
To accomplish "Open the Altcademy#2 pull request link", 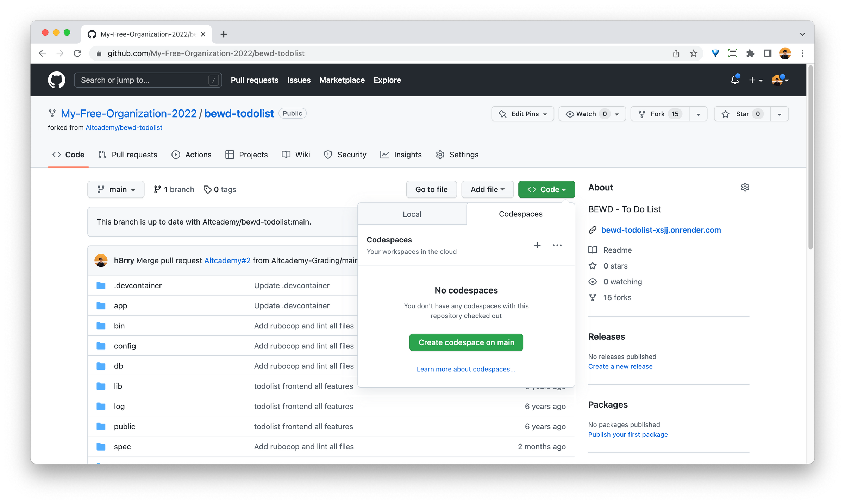I will [x=227, y=260].
